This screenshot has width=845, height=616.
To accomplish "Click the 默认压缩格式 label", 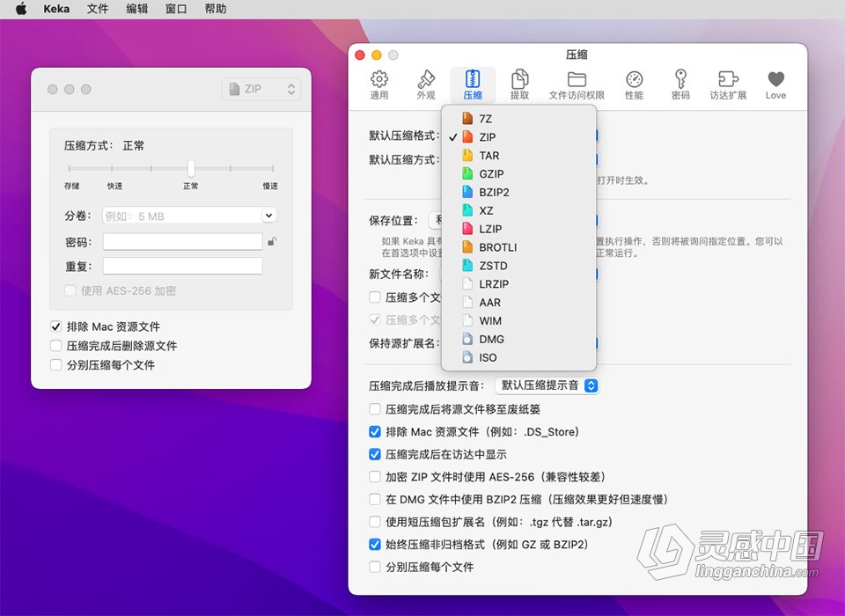I will (x=404, y=136).
